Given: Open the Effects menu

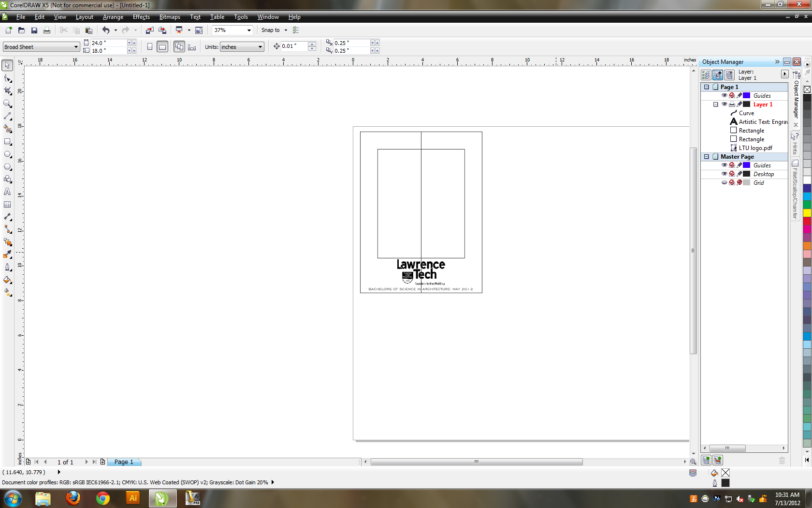Looking at the screenshot, I should click(x=141, y=17).
